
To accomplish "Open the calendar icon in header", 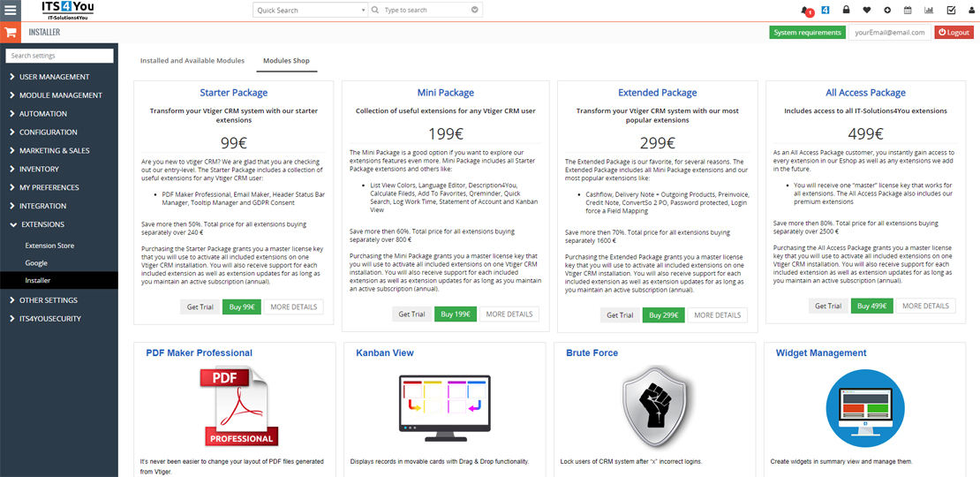I will tap(908, 11).
